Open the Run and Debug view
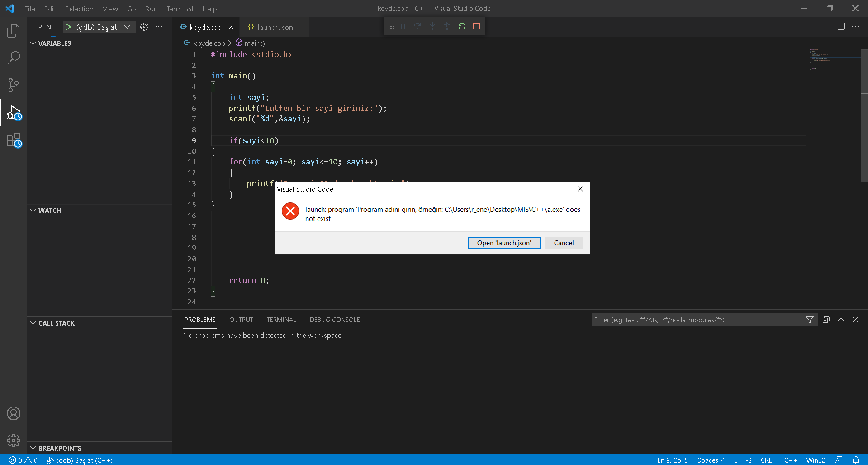 pyautogui.click(x=14, y=113)
